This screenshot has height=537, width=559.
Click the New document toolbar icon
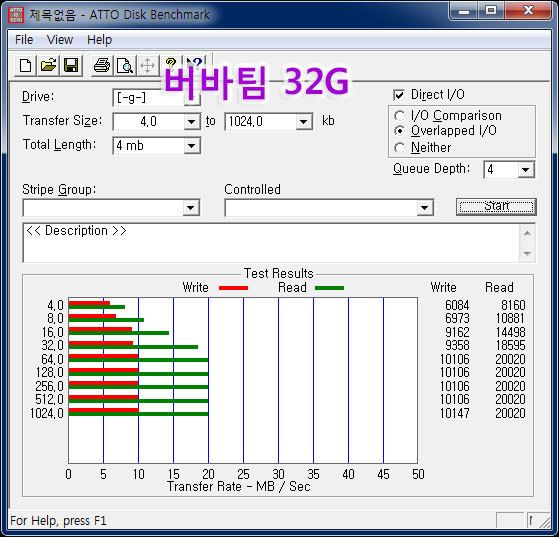pyautogui.click(x=25, y=66)
